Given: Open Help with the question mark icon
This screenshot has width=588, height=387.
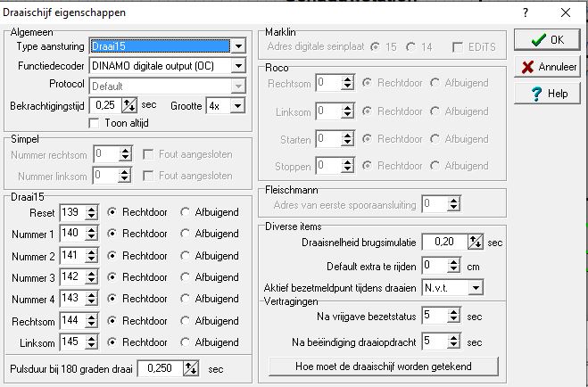Looking at the screenshot, I should pos(548,94).
